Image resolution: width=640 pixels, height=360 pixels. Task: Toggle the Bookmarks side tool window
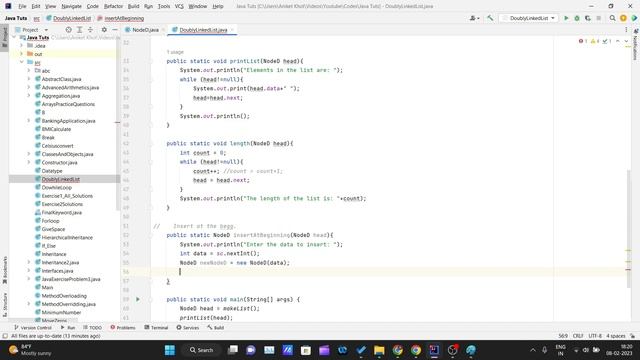(4, 270)
